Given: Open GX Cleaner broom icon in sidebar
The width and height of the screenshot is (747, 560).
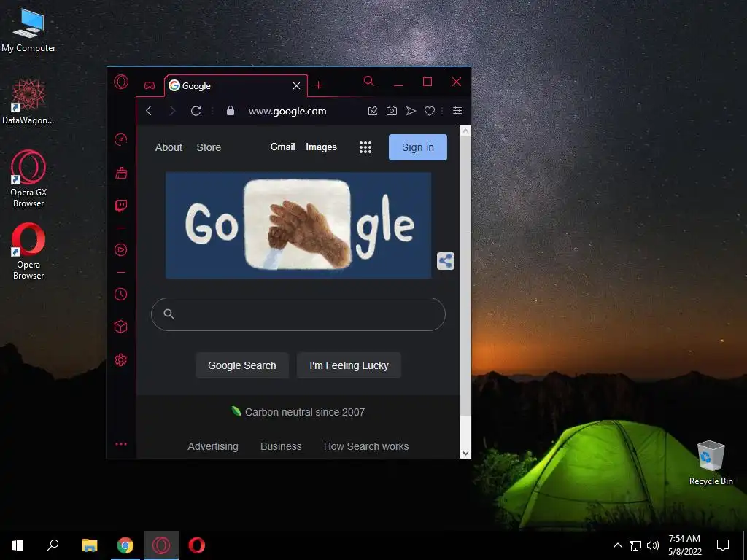Looking at the screenshot, I should 121,173.
